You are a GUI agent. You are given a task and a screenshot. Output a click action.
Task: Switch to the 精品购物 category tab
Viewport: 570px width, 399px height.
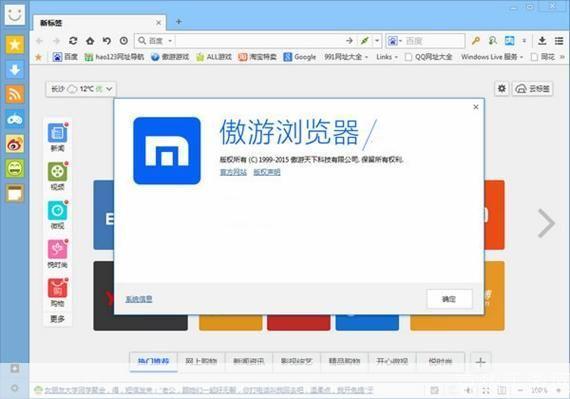point(345,361)
